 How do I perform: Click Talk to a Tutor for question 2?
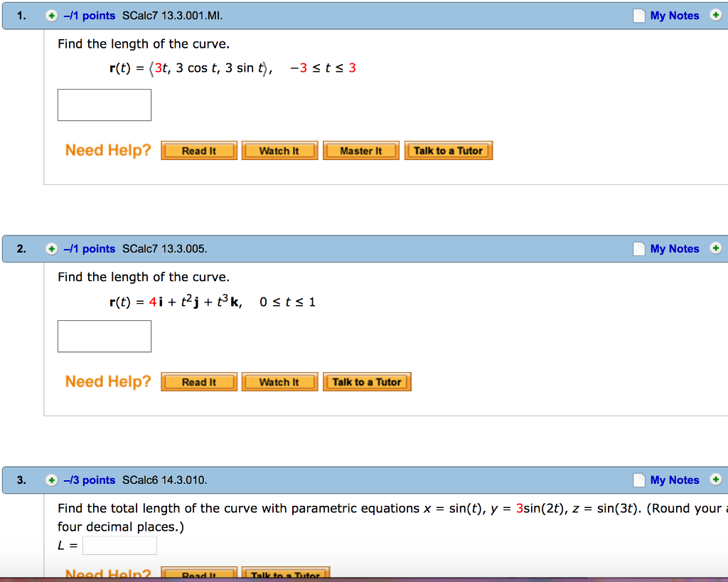pyautogui.click(x=367, y=381)
